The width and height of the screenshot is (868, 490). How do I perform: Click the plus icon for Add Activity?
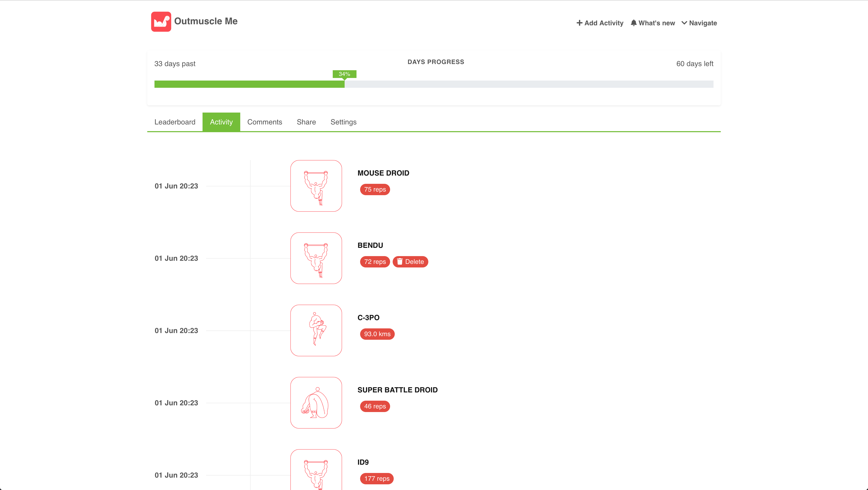click(x=579, y=23)
